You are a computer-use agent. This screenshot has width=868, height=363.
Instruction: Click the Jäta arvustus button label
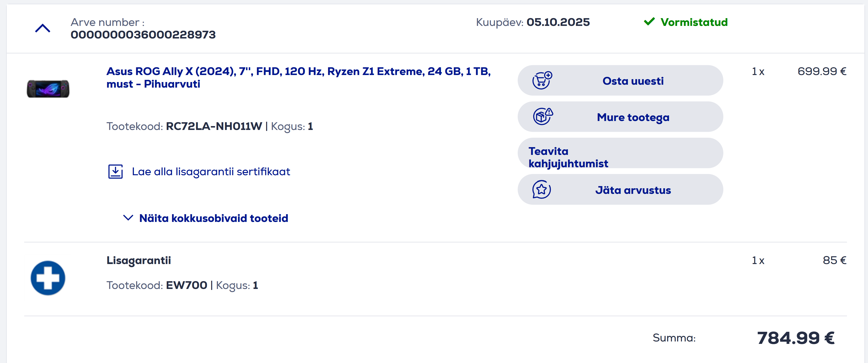pyautogui.click(x=633, y=190)
